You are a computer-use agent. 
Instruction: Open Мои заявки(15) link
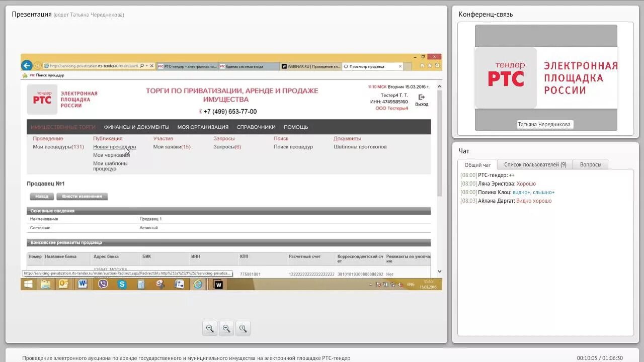(x=172, y=147)
